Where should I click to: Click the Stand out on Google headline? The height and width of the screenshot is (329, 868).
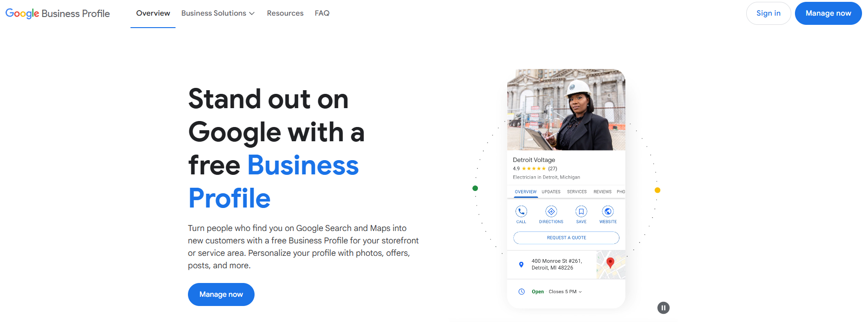(x=277, y=148)
